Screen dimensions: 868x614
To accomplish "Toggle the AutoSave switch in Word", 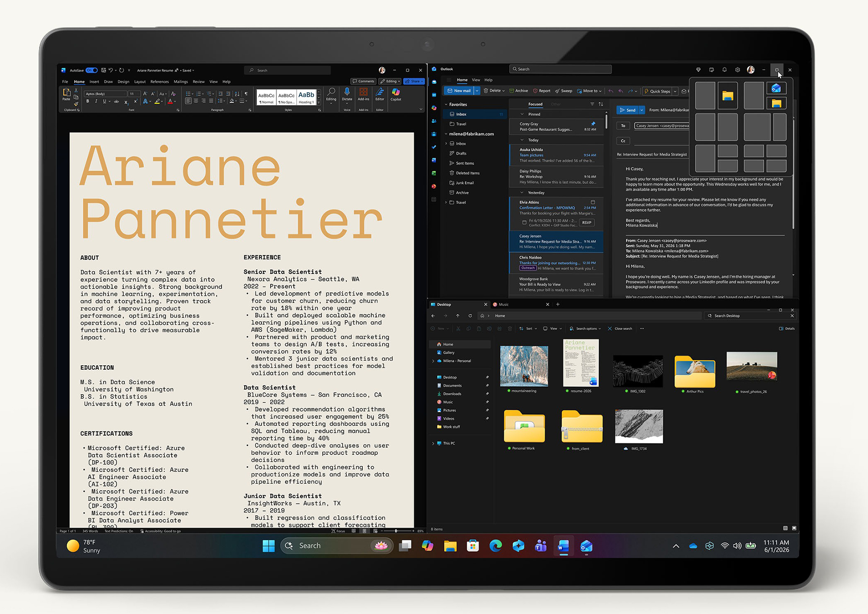I will [91, 70].
